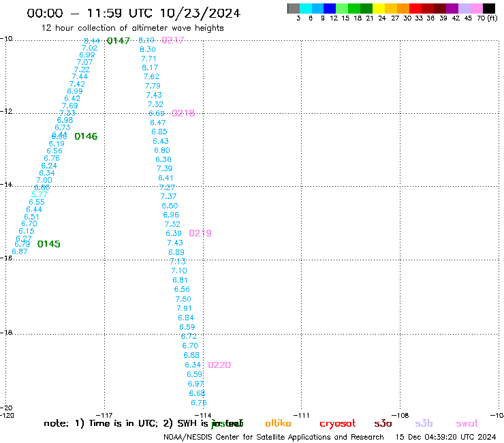Screen dimensions: 504x443
Task: Click the 'altika' satellite legend label
Action: point(278,423)
